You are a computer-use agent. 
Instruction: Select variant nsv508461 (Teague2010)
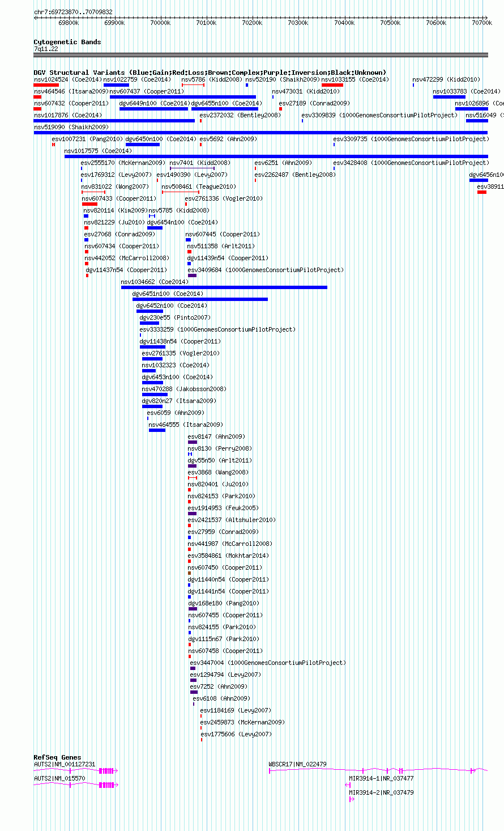pyautogui.click(x=199, y=186)
